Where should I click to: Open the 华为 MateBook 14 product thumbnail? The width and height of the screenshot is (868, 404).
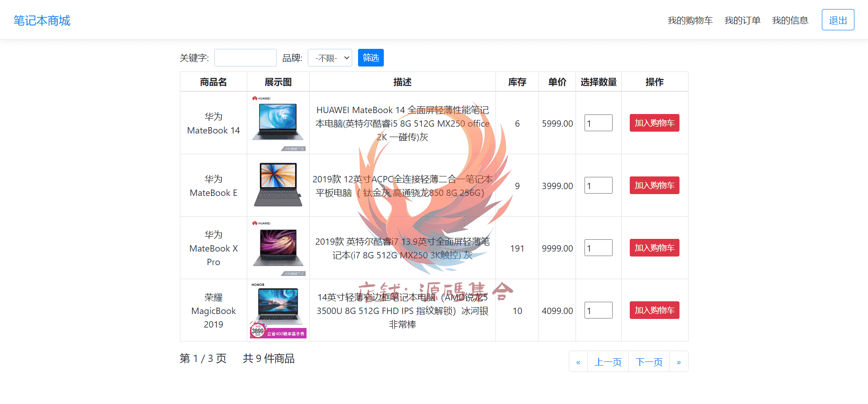point(278,123)
